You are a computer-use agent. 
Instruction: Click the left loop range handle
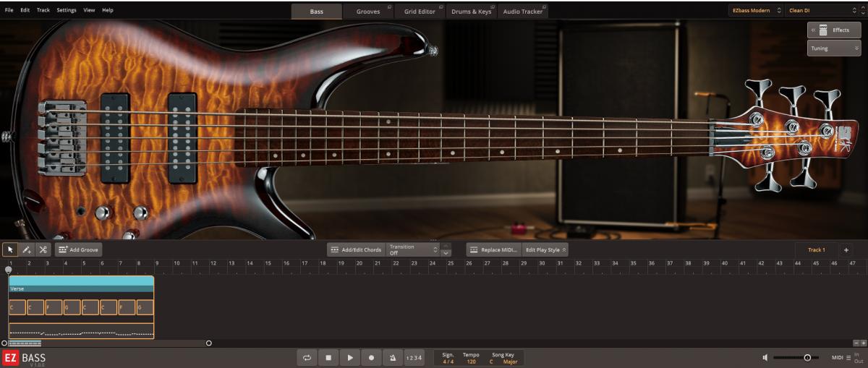click(x=4, y=343)
